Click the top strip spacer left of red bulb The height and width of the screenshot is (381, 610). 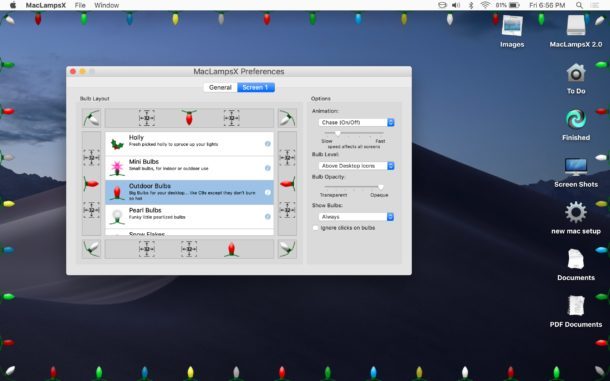coord(147,118)
